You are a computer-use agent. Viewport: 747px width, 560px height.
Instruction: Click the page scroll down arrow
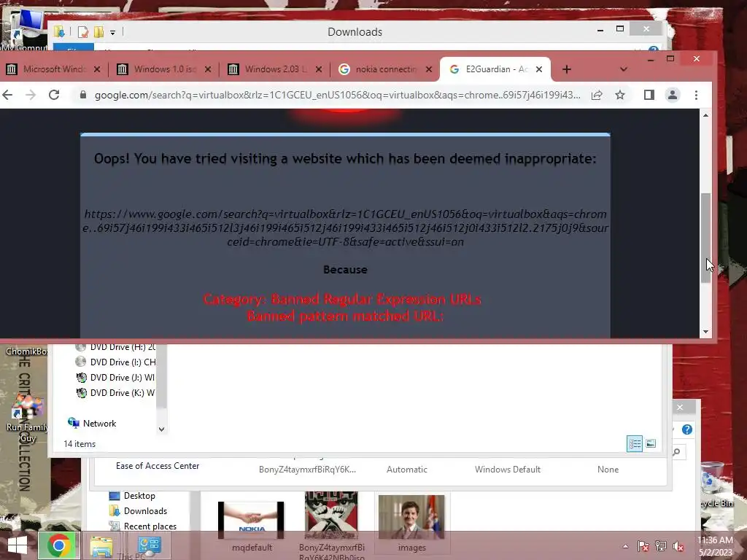[705, 332]
